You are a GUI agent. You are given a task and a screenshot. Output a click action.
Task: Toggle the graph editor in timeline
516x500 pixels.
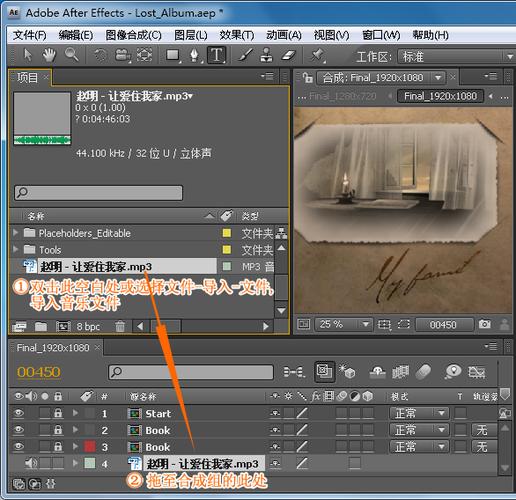(477, 371)
